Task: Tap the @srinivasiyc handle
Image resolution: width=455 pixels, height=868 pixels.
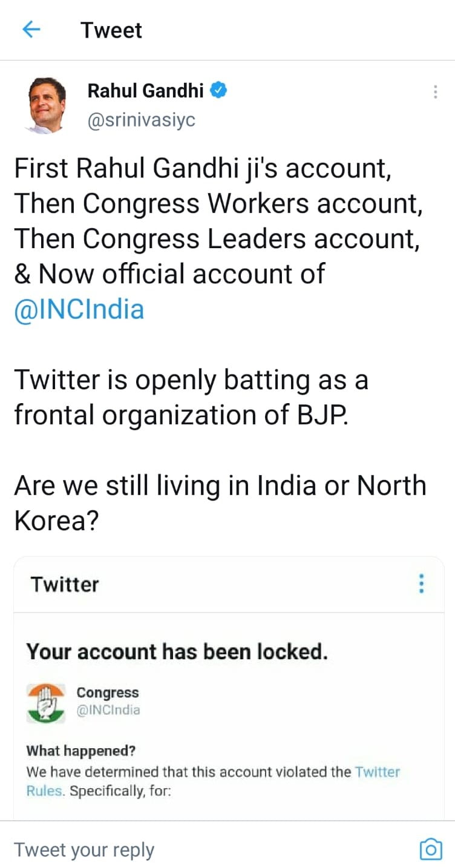Action: click(x=142, y=120)
